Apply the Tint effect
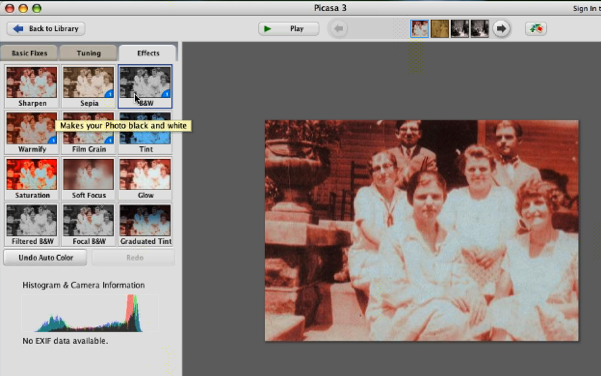Screen dimensions: 601x376 click(145, 133)
